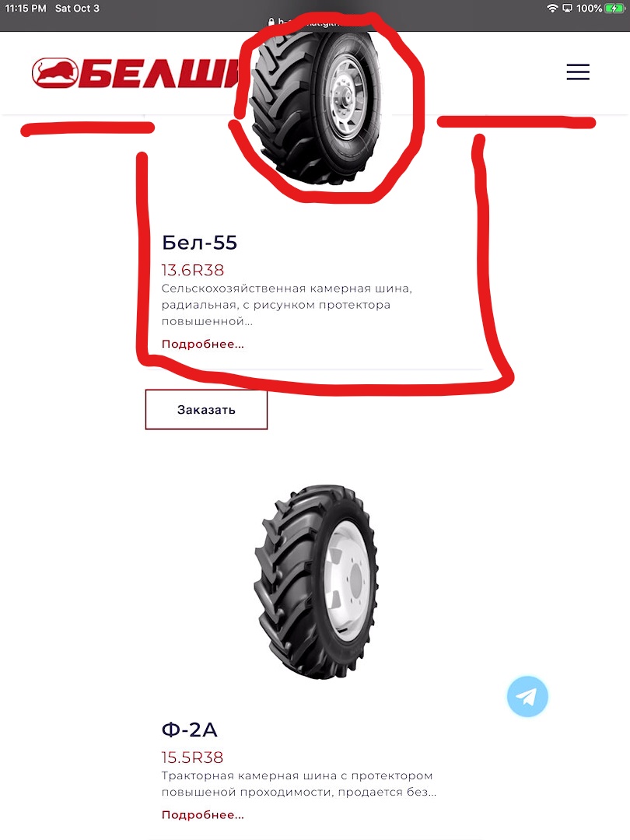Open the Ф-2А tire image
This screenshot has width=630, height=840.
click(316, 583)
